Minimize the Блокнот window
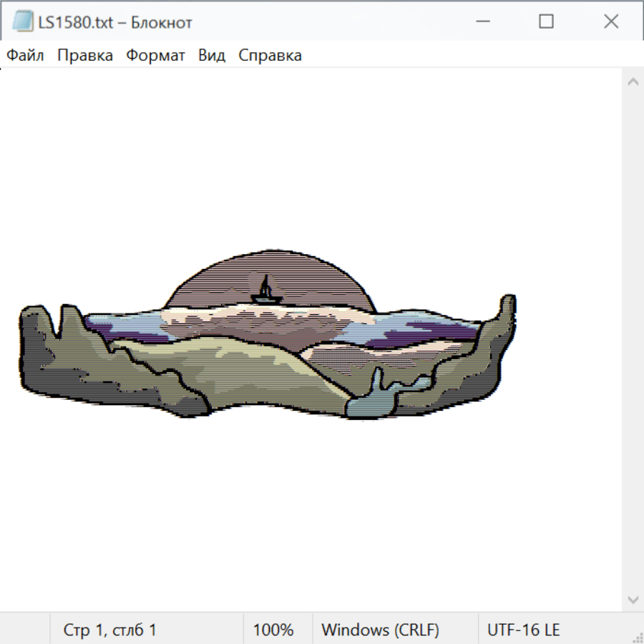The image size is (644, 644). pyautogui.click(x=482, y=22)
